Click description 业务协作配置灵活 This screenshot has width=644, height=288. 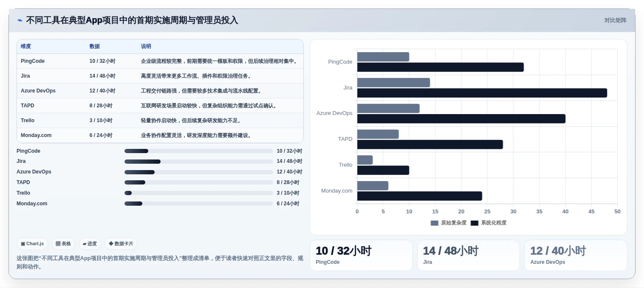click(197, 135)
